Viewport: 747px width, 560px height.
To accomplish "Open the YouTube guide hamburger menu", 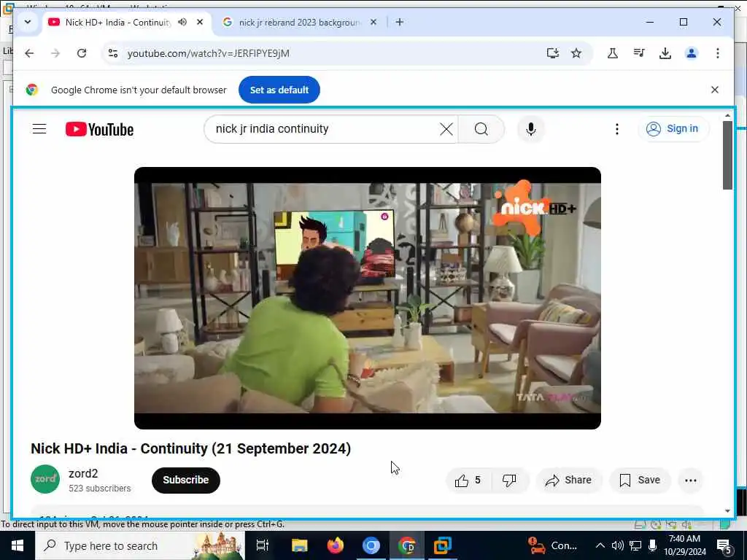I will (x=39, y=128).
